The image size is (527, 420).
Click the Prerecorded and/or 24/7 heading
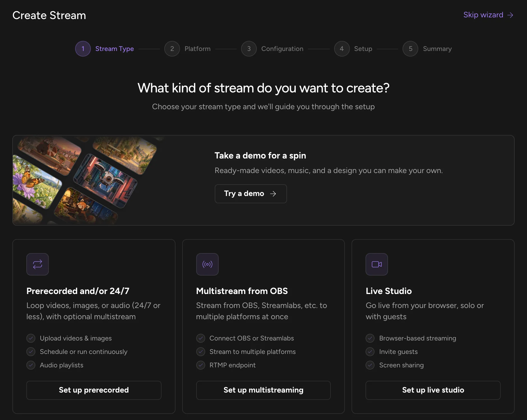[x=78, y=291]
